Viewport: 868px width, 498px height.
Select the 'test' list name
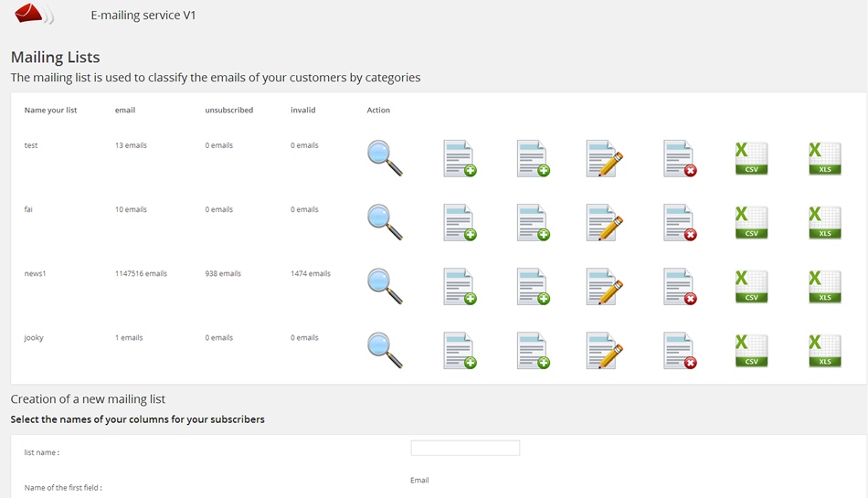click(31, 145)
